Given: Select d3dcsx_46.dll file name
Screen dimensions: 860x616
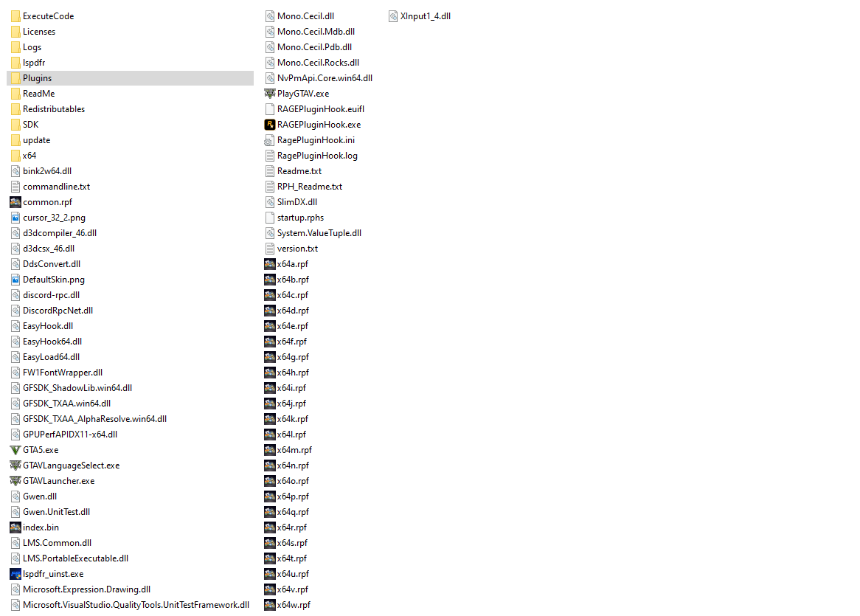Looking at the screenshot, I should pos(49,249).
